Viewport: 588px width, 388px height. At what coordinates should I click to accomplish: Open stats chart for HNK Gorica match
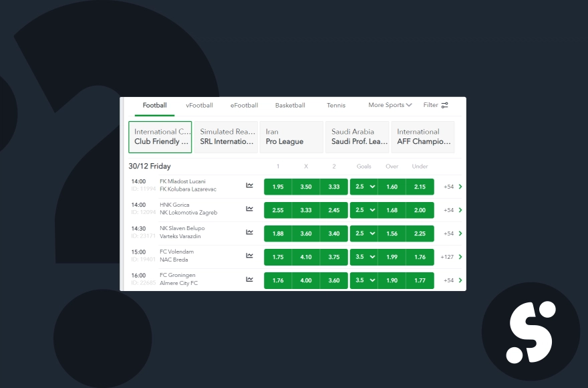[249, 209]
